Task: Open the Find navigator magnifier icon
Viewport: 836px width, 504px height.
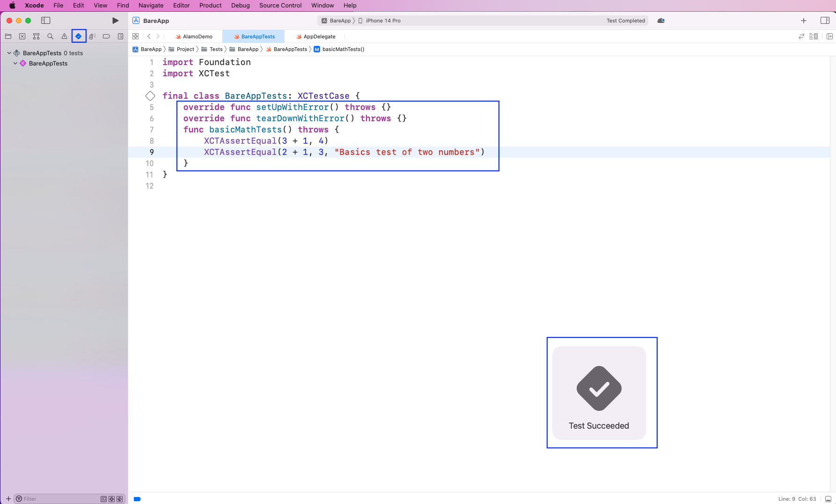Action: coord(50,37)
